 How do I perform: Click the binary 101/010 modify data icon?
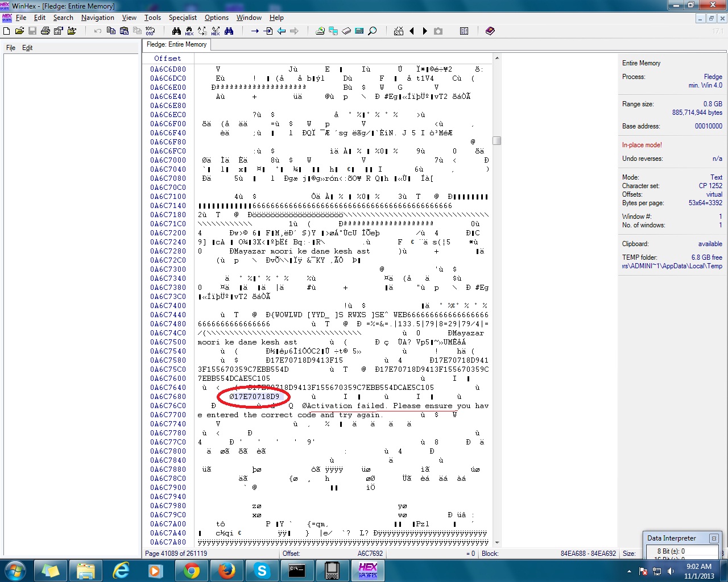coord(150,31)
